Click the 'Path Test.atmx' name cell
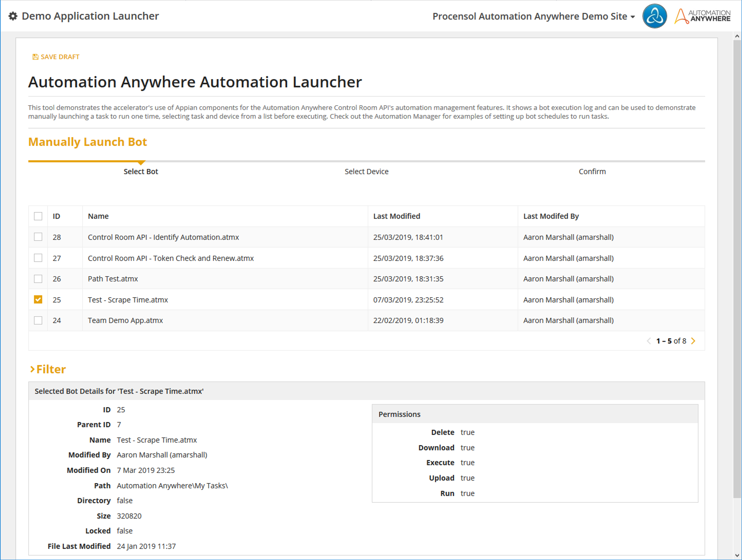This screenshot has height=560, width=742. tap(113, 279)
